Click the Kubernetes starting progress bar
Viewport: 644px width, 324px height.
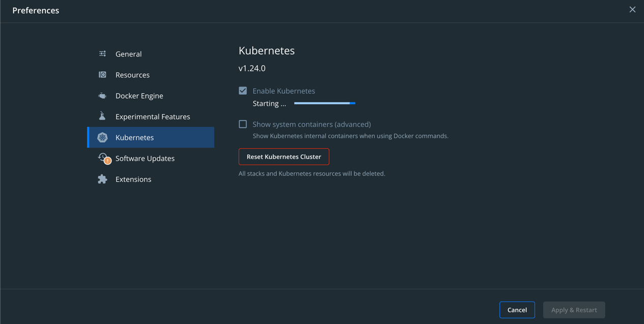[325, 103]
